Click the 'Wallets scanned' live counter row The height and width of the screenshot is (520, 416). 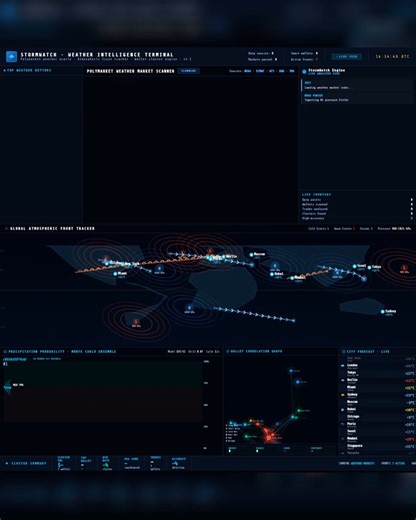pyautogui.click(x=357, y=204)
